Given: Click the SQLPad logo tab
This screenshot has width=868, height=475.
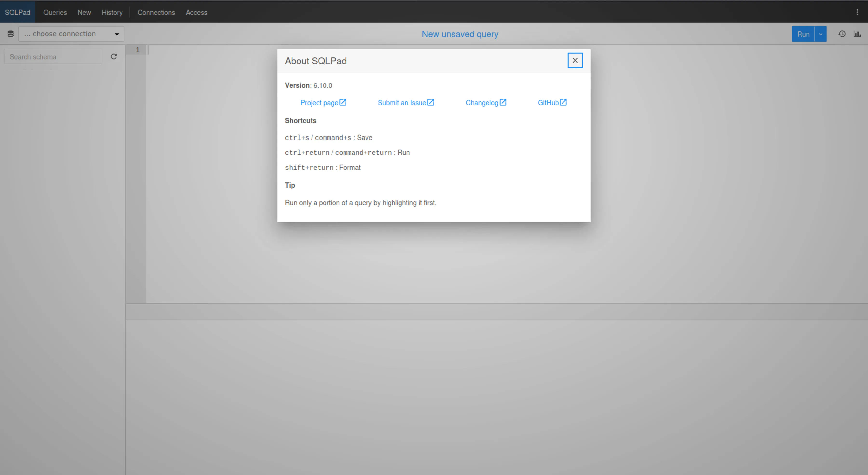Looking at the screenshot, I should tap(18, 13).
